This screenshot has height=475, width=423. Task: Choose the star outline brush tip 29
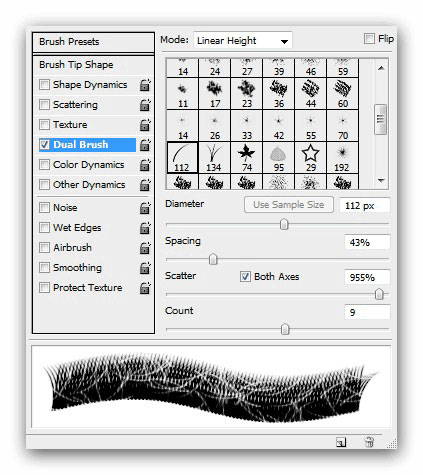click(310, 158)
